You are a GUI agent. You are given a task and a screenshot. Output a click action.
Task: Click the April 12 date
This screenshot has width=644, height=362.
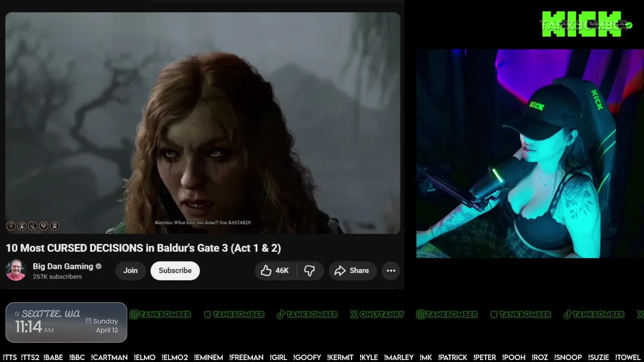pos(107,330)
